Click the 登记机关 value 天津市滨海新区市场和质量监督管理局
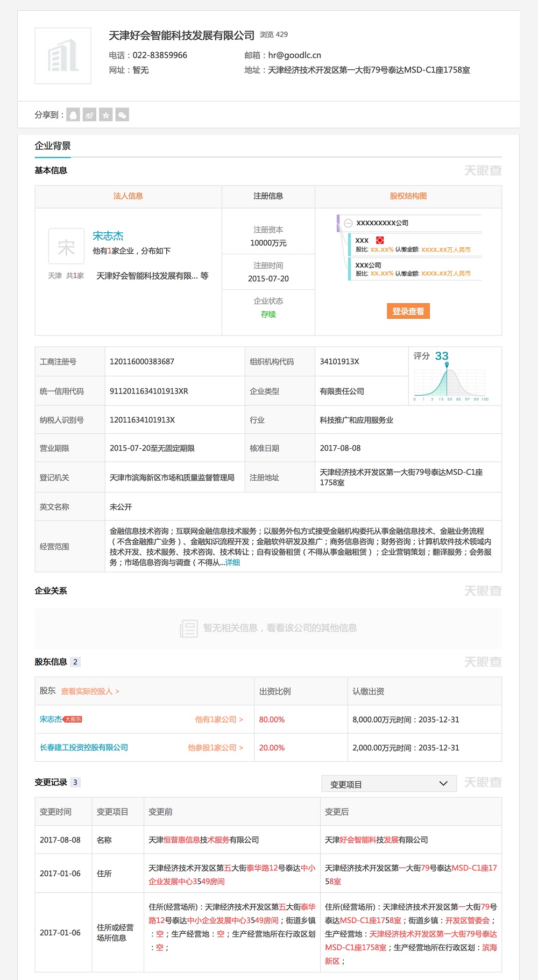 tap(172, 477)
